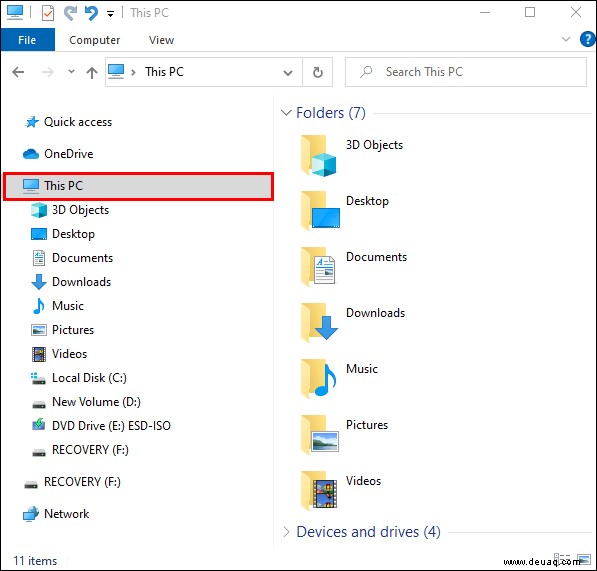This screenshot has width=597, height=571.
Task: Select the Documents folder icon in content pane
Action: coord(318,266)
